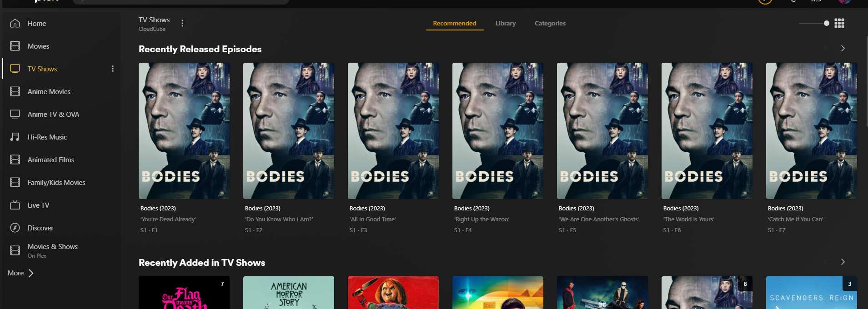
Task: Click the Live TV icon
Action: [x=15, y=205]
